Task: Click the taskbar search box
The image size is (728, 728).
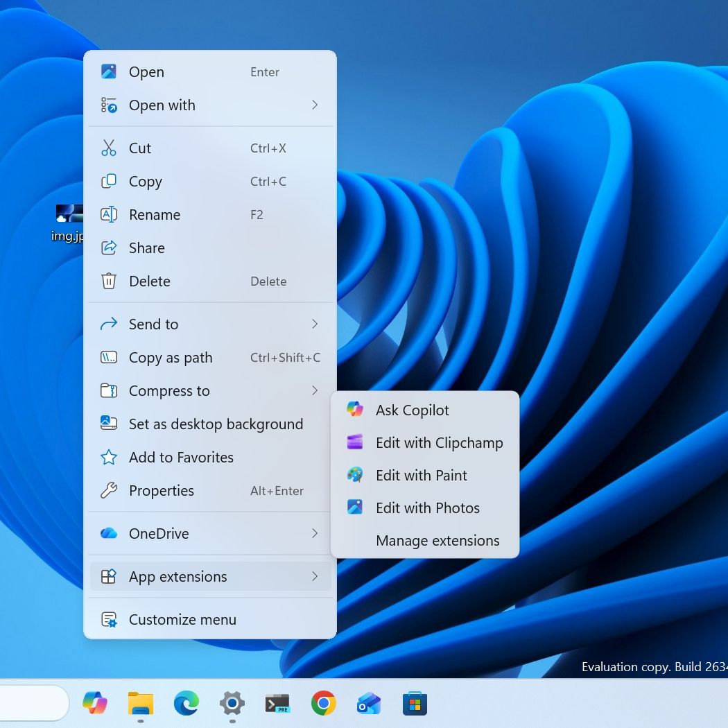Action: pyautogui.click(x=33, y=704)
